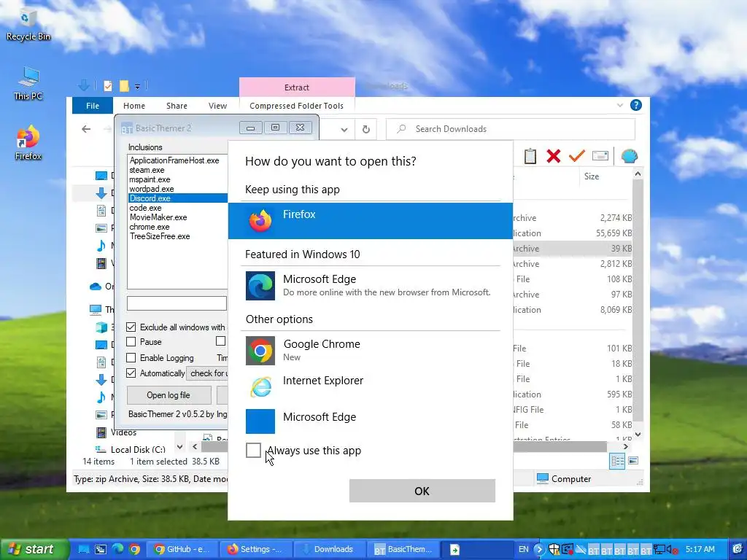The image size is (747, 560).
Task: Open Explorer help with the question mark icon
Action: [x=635, y=105]
